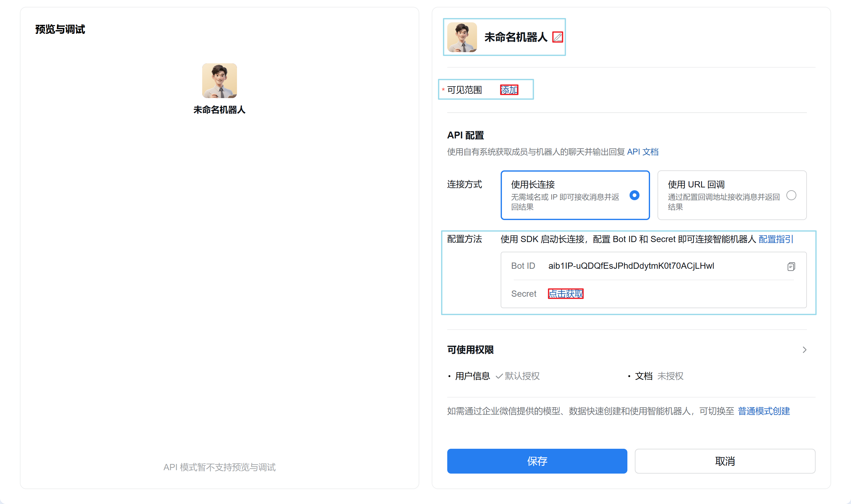The image size is (851, 504).
Task: Click the robot avatar in preview panel
Action: [219, 80]
